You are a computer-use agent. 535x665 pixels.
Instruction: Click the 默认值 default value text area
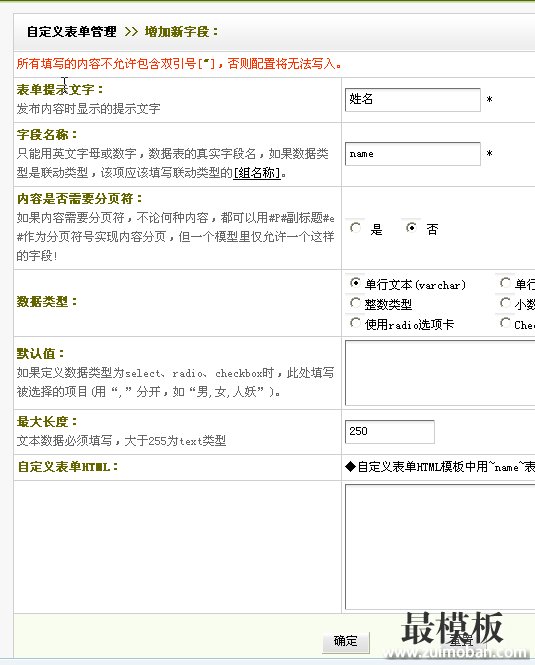tap(440, 373)
